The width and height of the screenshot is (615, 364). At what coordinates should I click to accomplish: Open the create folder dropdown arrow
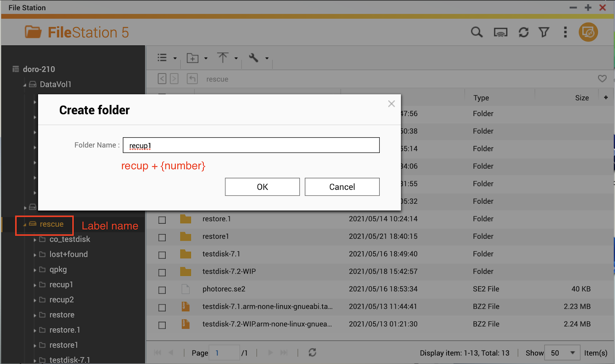pyautogui.click(x=206, y=58)
